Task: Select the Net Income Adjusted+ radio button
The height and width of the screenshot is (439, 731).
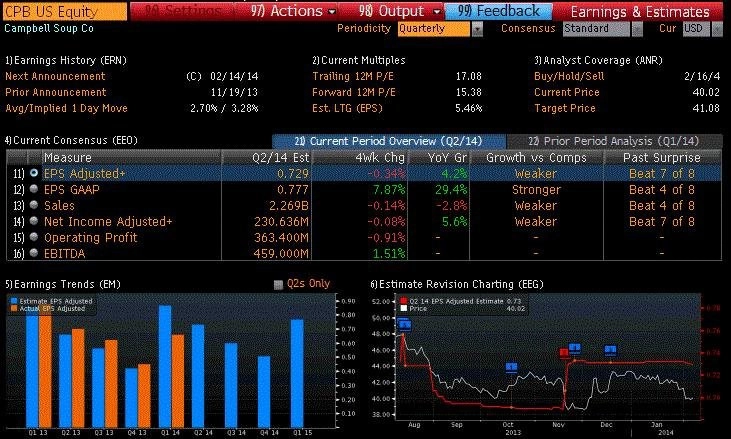Action: point(34,221)
